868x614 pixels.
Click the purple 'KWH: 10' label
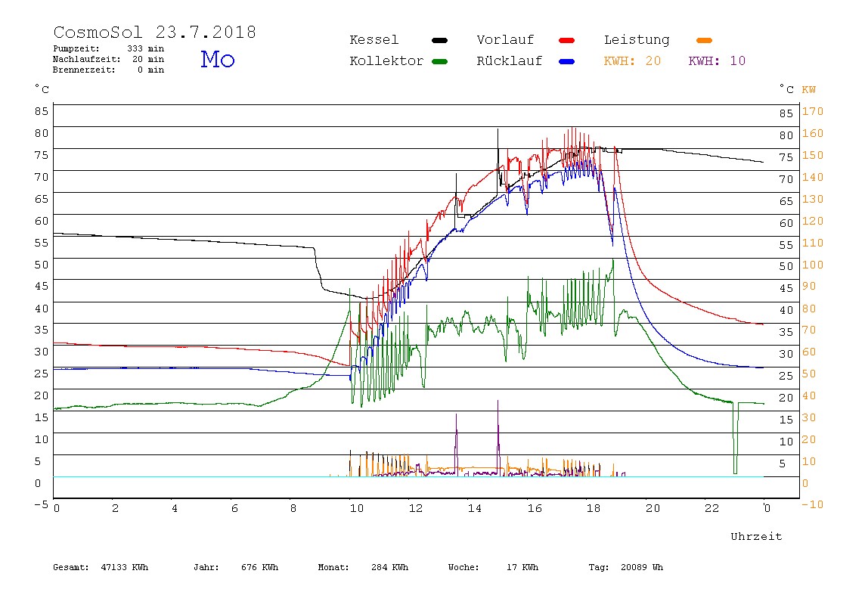click(x=717, y=61)
